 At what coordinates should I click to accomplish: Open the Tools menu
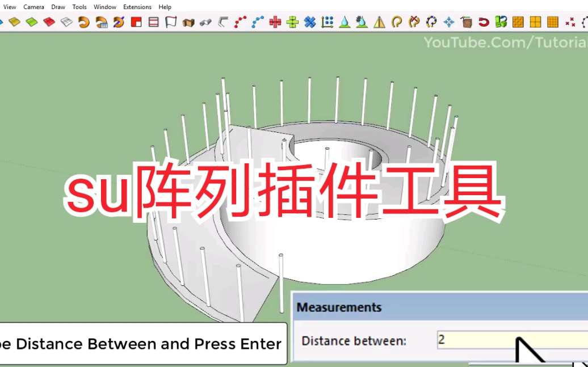point(79,7)
